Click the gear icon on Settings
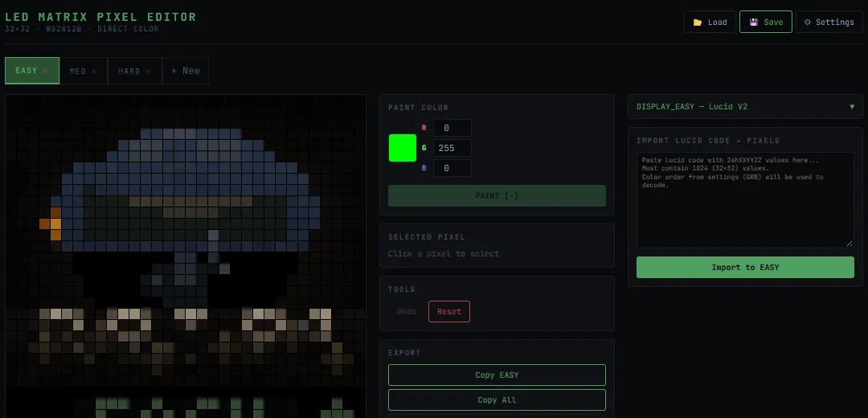868x418 pixels. point(807,23)
